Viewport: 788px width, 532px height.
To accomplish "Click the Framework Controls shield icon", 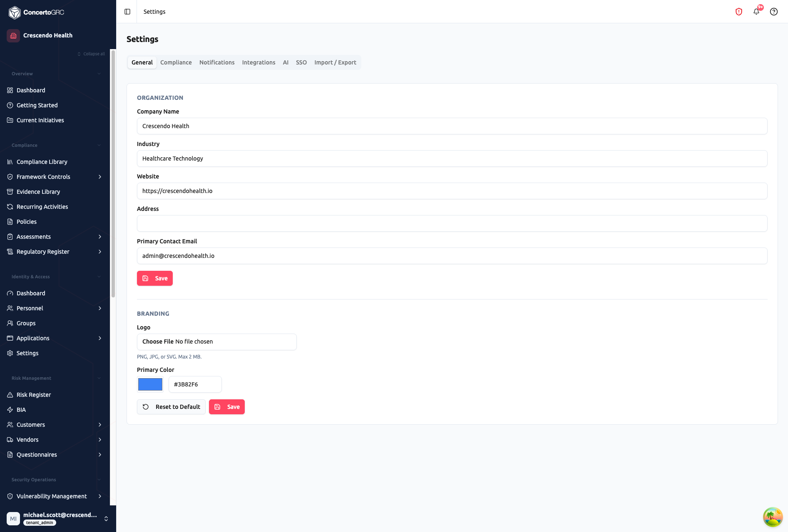I will pos(10,177).
